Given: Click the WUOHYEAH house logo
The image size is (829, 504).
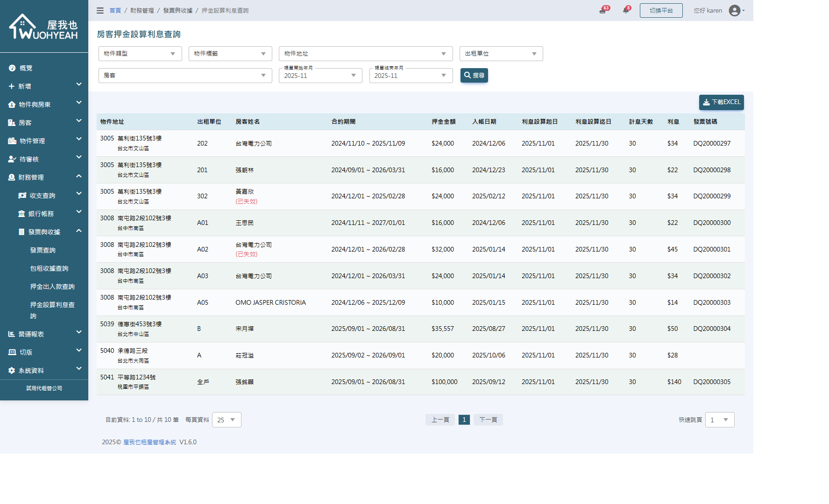Looking at the screenshot, I should click(43, 27).
